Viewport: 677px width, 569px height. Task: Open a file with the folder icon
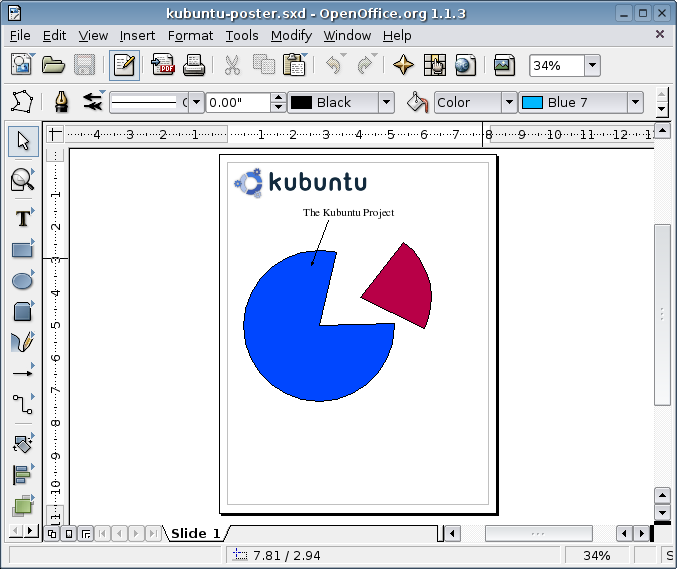tap(53, 65)
